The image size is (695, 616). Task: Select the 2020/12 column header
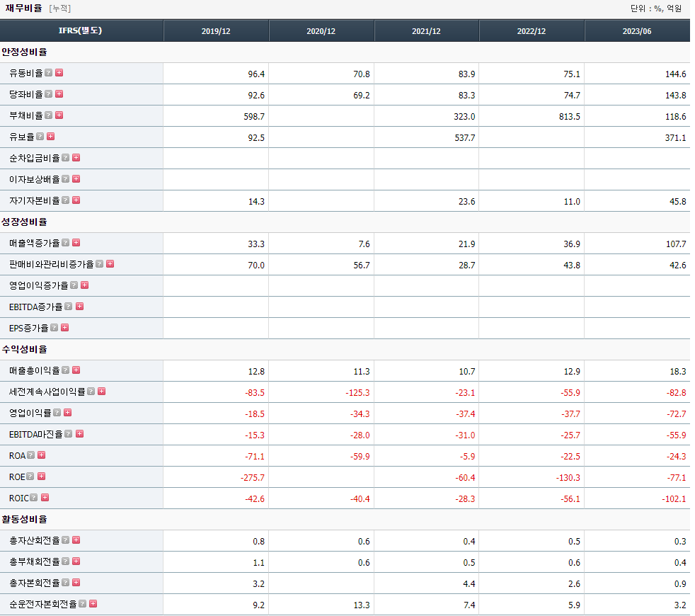[x=321, y=31]
